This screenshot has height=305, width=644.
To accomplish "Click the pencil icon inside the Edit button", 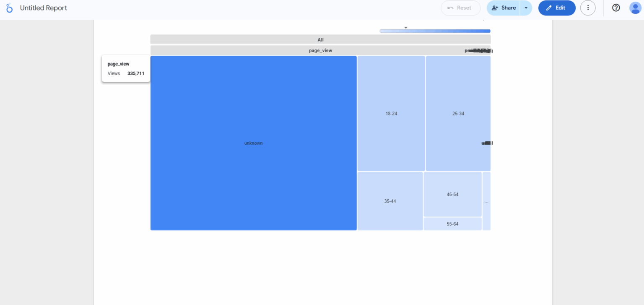I will 548,8.
